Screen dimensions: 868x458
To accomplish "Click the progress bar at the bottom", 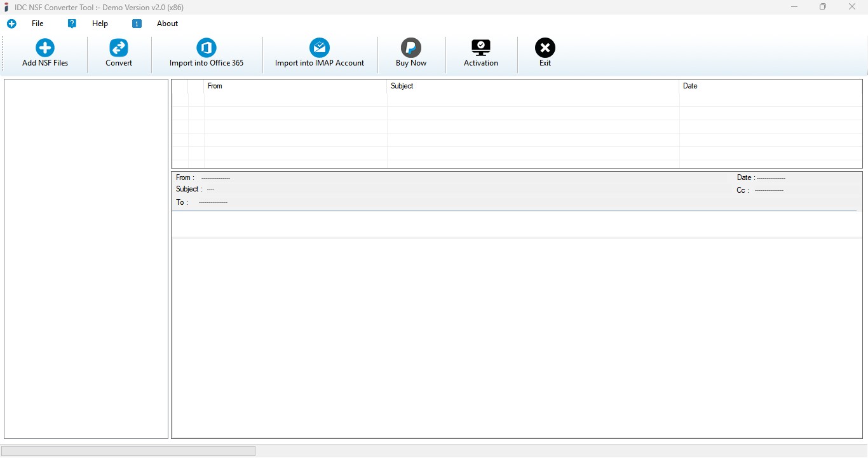I will click(x=128, y=451).
